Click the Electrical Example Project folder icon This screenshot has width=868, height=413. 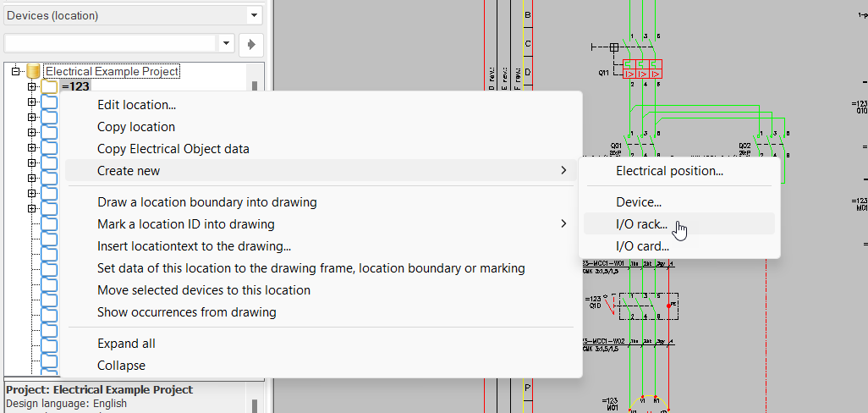(34, 71)
